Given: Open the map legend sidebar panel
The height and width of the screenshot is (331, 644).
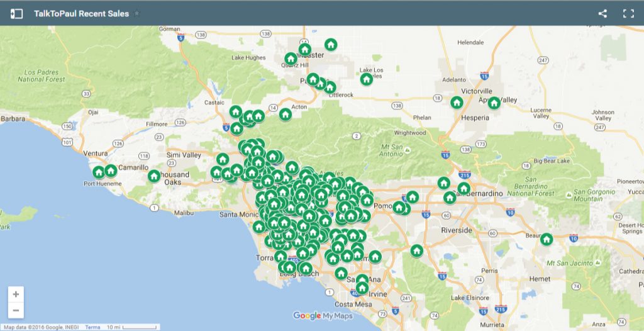Looking at the screenshot, I should tap(16, 14).
